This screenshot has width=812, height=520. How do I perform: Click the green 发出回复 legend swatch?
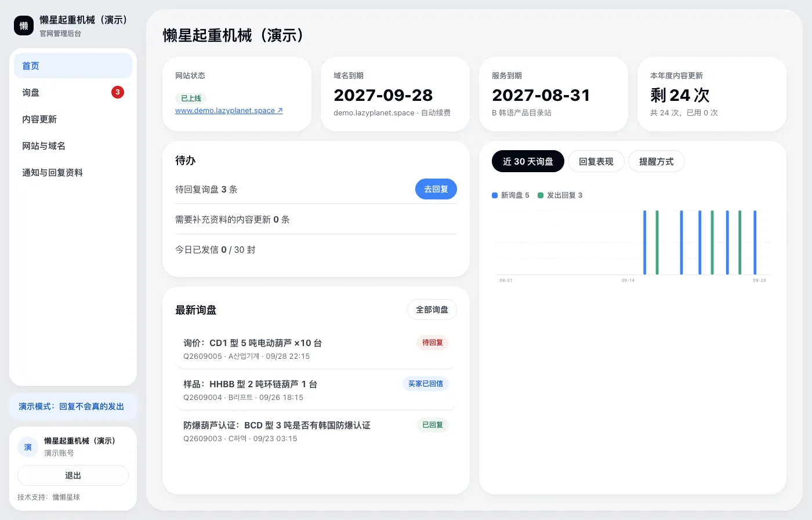pos(541,195)
